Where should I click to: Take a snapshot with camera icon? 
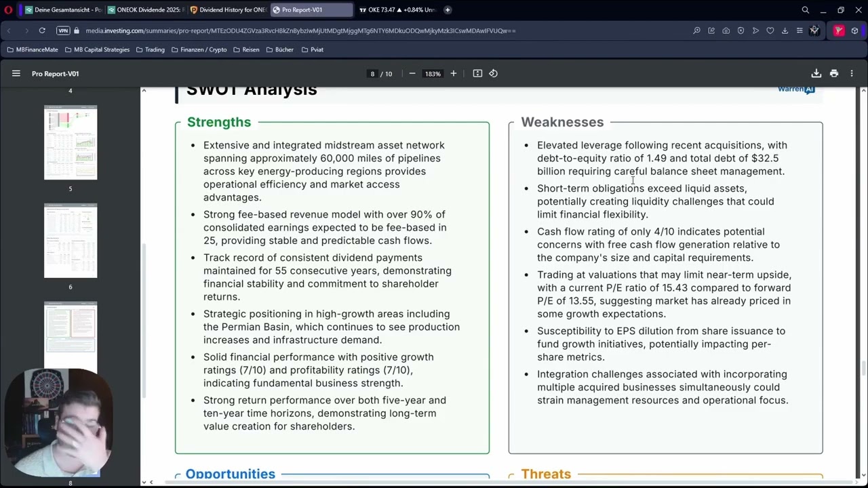pyautogui.click(x=726, y=30)
